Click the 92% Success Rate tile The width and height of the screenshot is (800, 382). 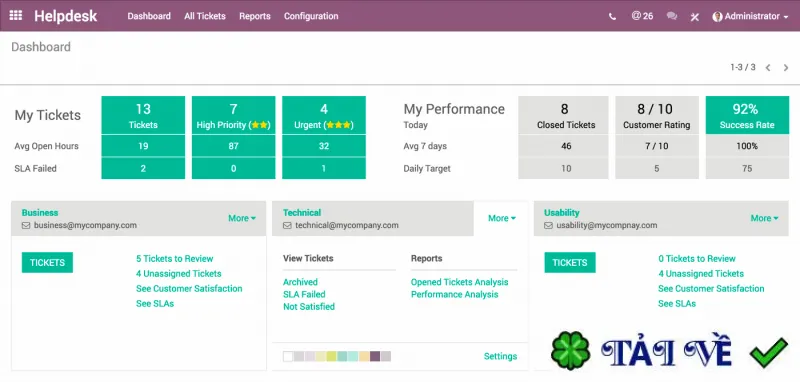[x=747, y=115]
